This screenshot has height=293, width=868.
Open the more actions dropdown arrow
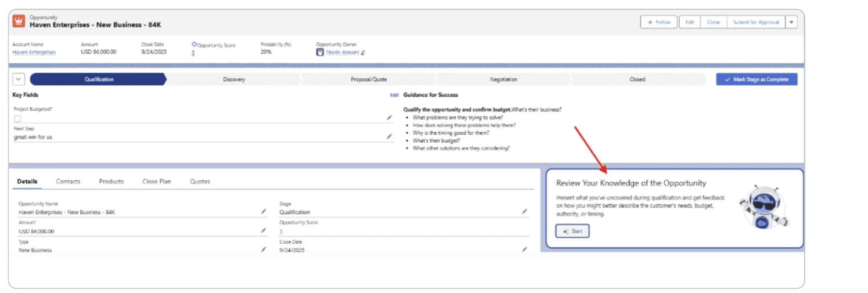tap(791, 22)
